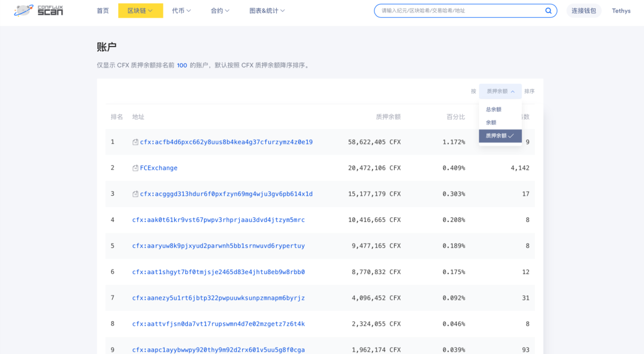644x354 pixels.
Task: Click the ConfluxScan logo
Action: (x=39, y=10)
